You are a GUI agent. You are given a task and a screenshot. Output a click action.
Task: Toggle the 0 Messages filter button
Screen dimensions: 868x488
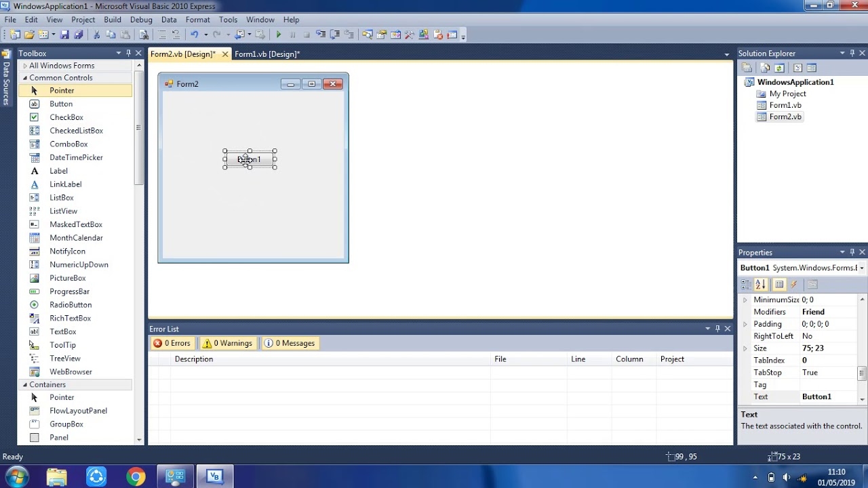click(x=290, y=343)
